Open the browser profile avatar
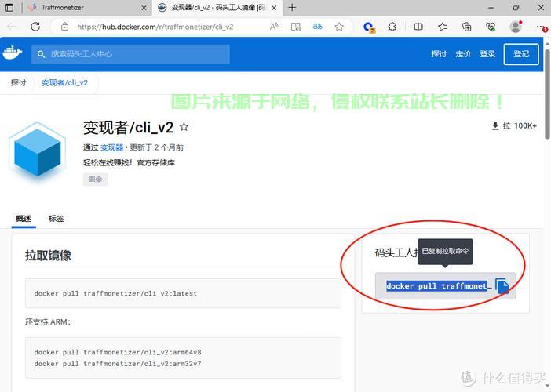 (x=516, y=26)
